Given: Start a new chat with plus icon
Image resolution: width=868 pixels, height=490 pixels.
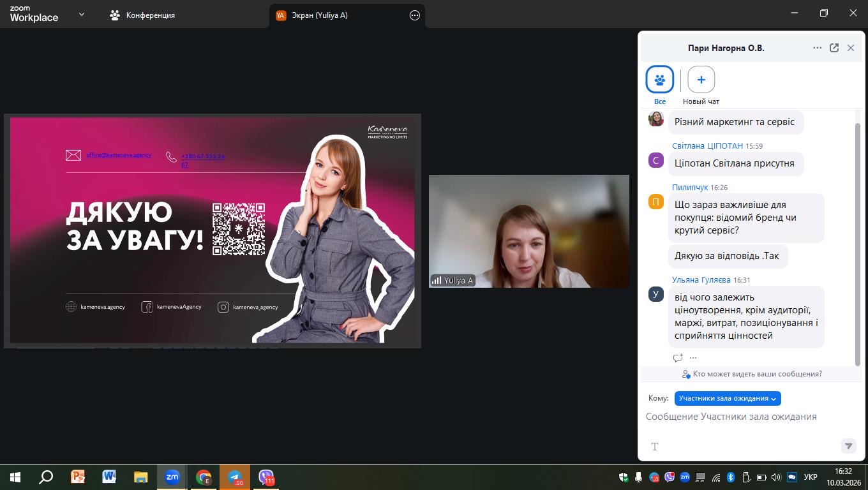Looking at the screenshot, I should tap(701, 80).
